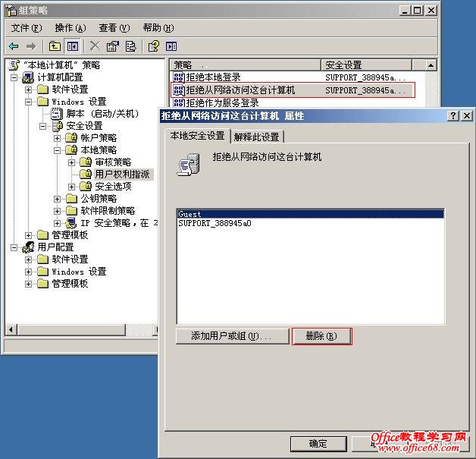This screenshot has width=476, height=459.
Task: Expand the 软件限制策略 node
Action: click(x=57, y=211)
